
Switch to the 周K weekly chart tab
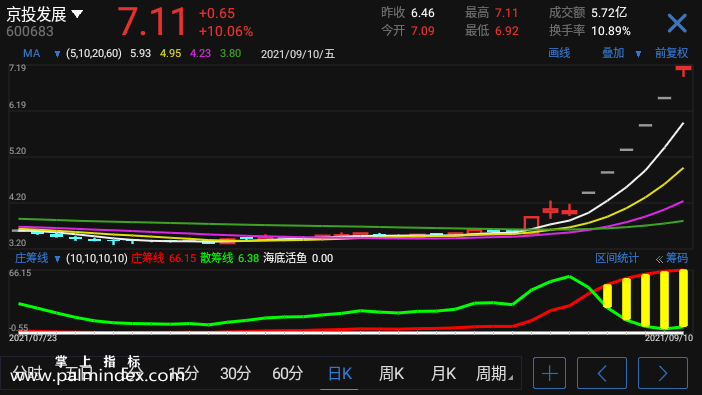(391, 374)
